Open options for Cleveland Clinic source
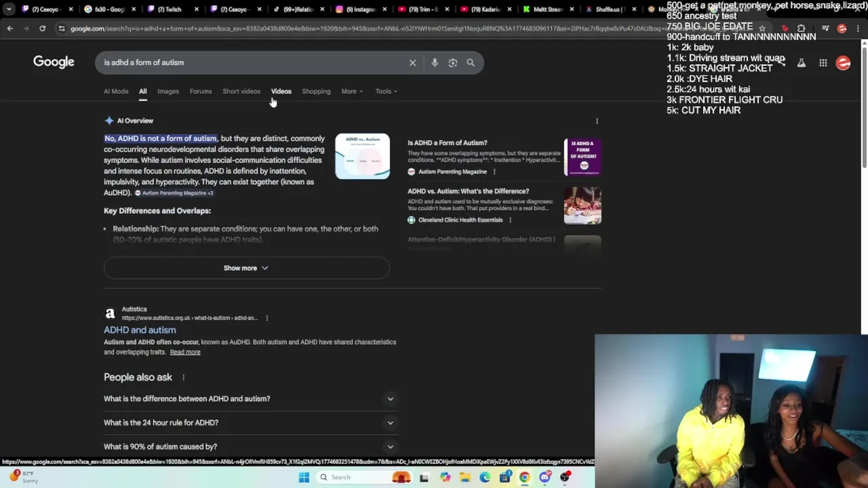Screen dimensions: 868x488 pyautogui.click(x=510, y=220)
